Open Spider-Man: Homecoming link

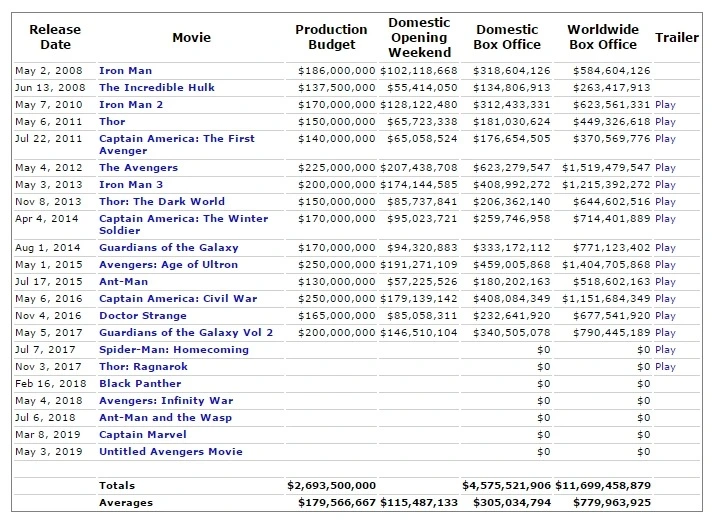[174, 350]
